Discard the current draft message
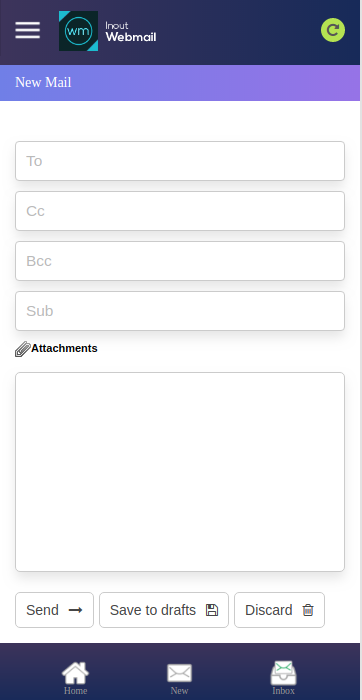This screenshot has width=362, height=700. [x=279, y=610]
